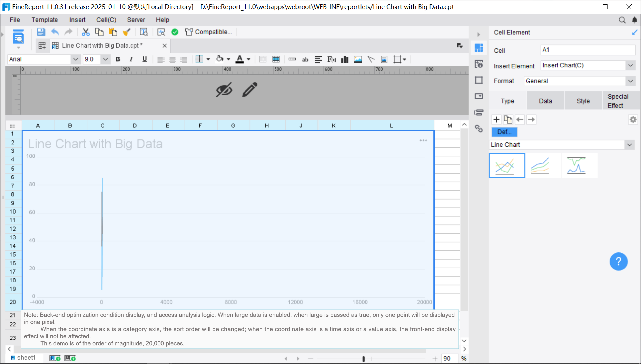Click the Def... chart button

(x=504, y=132)
